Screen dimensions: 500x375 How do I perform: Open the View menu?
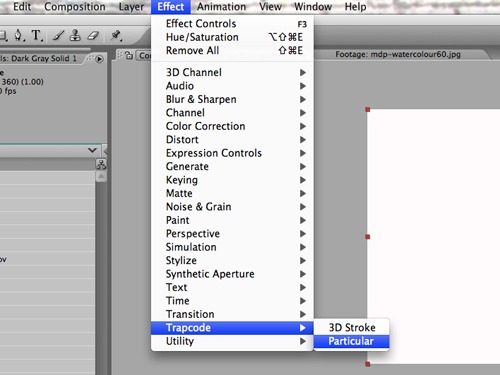click(x=270, y=7)
